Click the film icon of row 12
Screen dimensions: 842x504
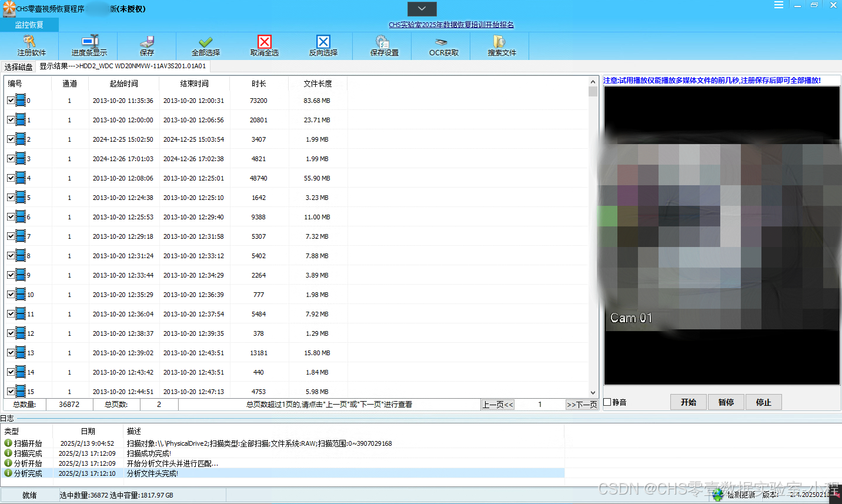click(x=21, y=333)
